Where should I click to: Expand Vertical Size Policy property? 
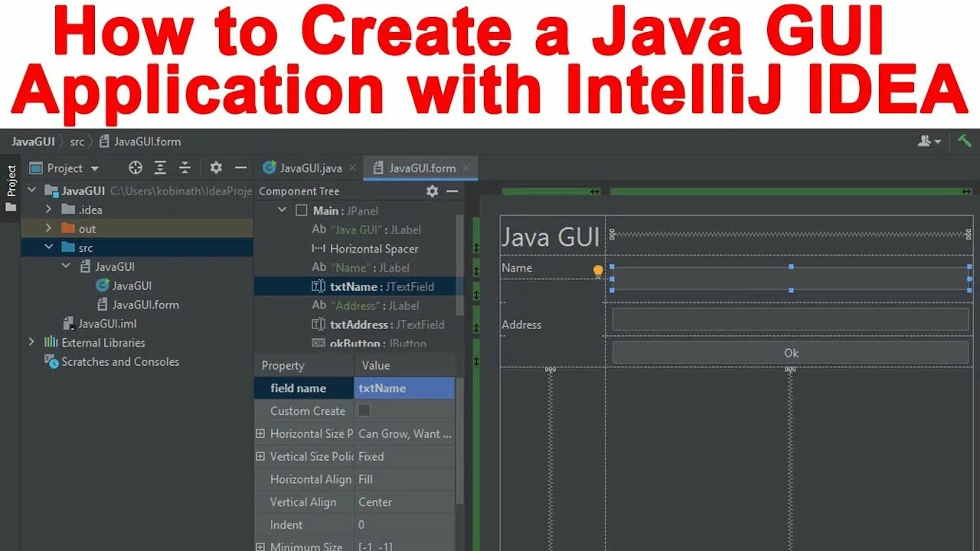[260, 456]
